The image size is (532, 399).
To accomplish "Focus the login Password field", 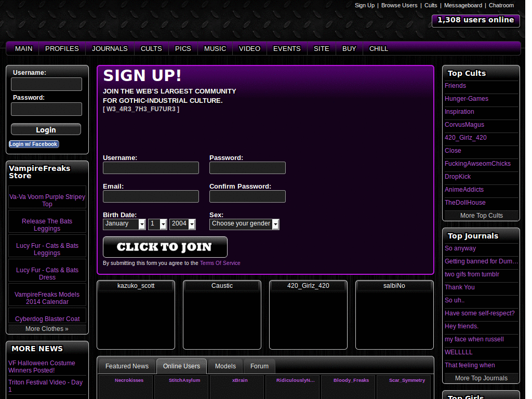I will (46, 109).
